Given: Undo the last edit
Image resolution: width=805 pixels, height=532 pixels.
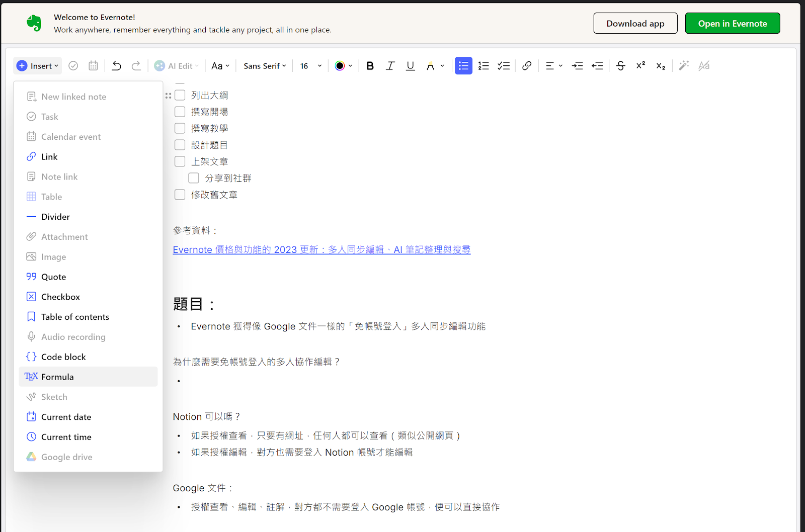Looking at the screenshot, I should click(x=116, y=66).
